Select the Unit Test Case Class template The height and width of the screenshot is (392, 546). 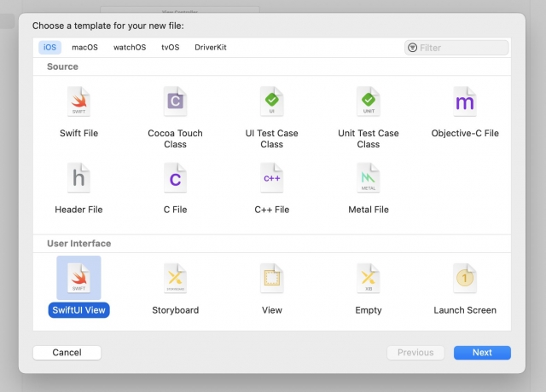click(x=368, y=103)
